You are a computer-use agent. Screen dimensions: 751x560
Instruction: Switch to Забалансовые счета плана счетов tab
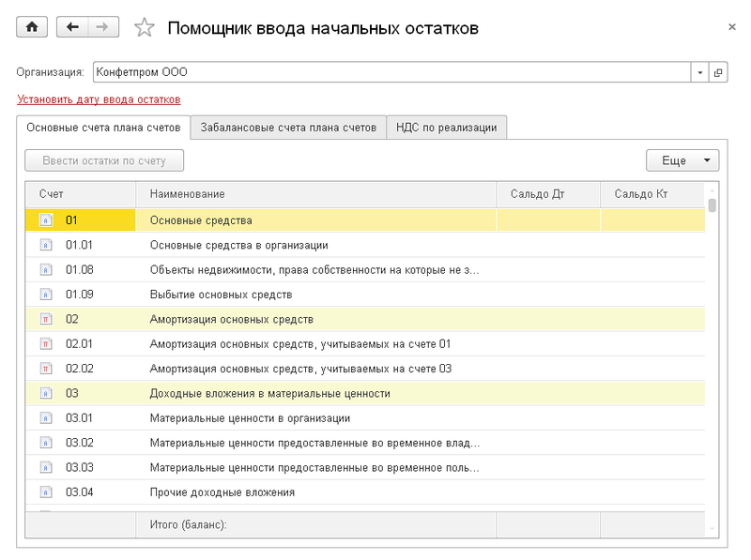(288, 128)
